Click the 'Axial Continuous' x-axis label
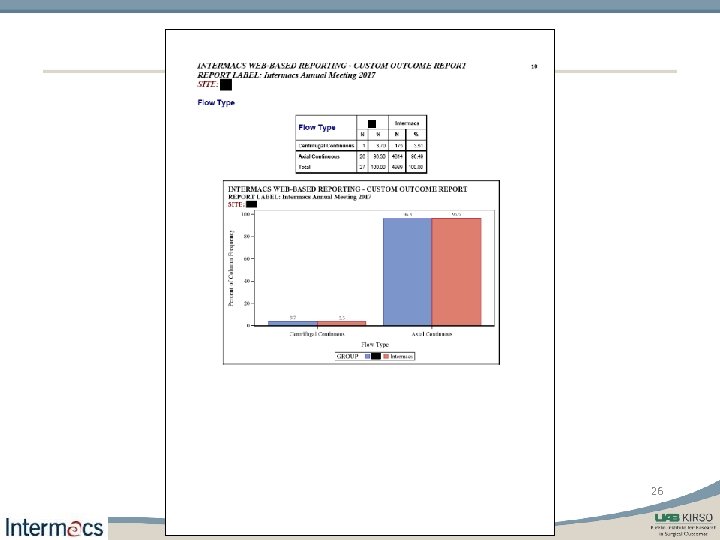The height and width of the screenshot is (540, 720). [432, 334]
